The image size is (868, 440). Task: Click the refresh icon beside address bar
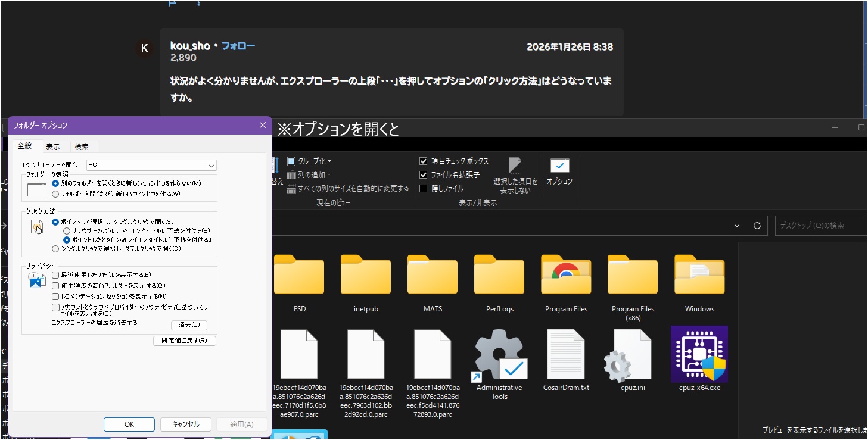point(757,226)
